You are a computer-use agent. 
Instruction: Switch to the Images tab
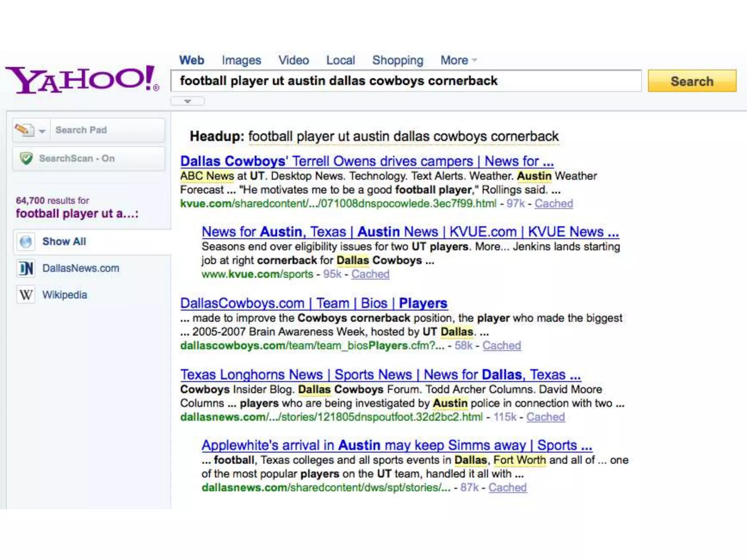241,60
